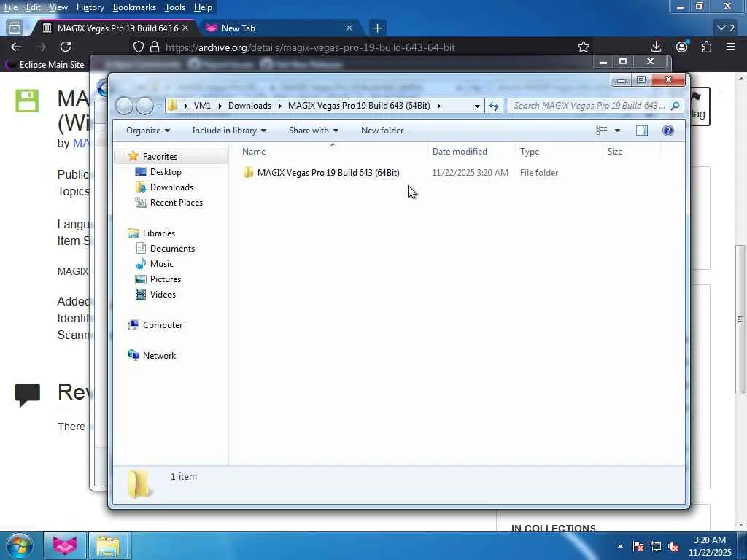747x560 pixels.
Task: Open the browser Bookmarks menu
Action: pos(134,7)
